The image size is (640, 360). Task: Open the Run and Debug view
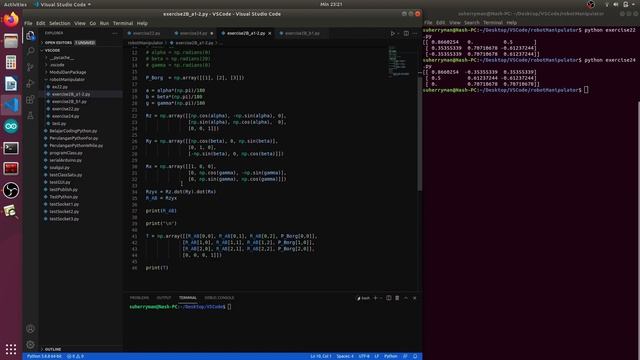coord(31,84)
